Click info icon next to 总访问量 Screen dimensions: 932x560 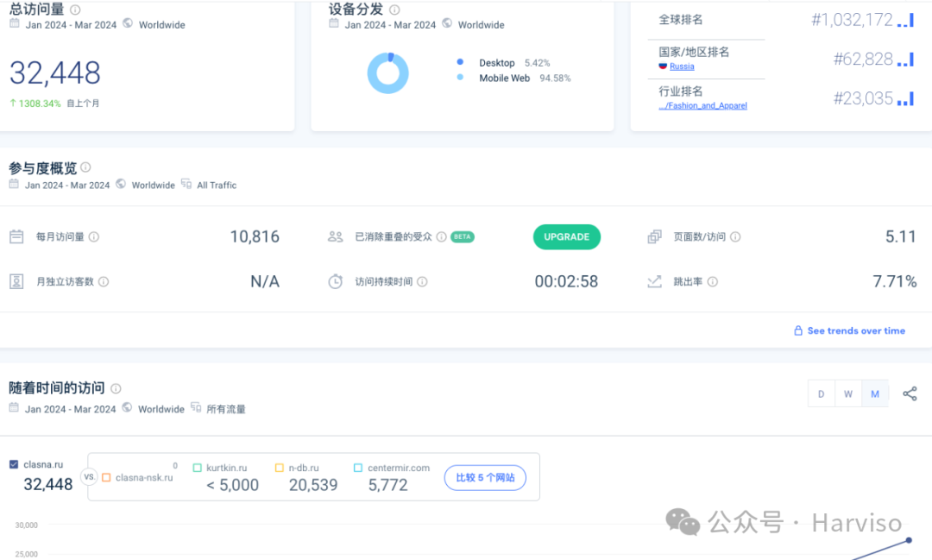(75, 9)
